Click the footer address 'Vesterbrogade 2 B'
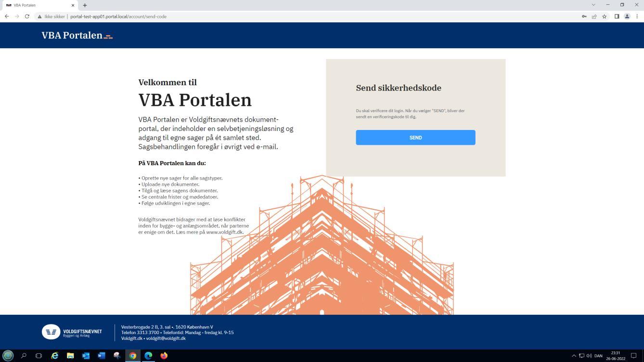The image size is (644, 362). pyautogui.click(x=167, y=327)
